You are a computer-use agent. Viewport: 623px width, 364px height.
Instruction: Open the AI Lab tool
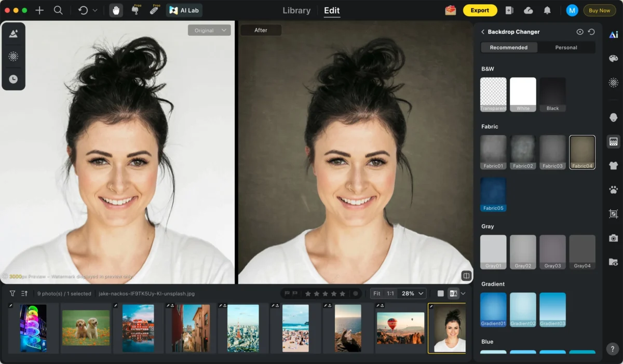coord(184,10)
